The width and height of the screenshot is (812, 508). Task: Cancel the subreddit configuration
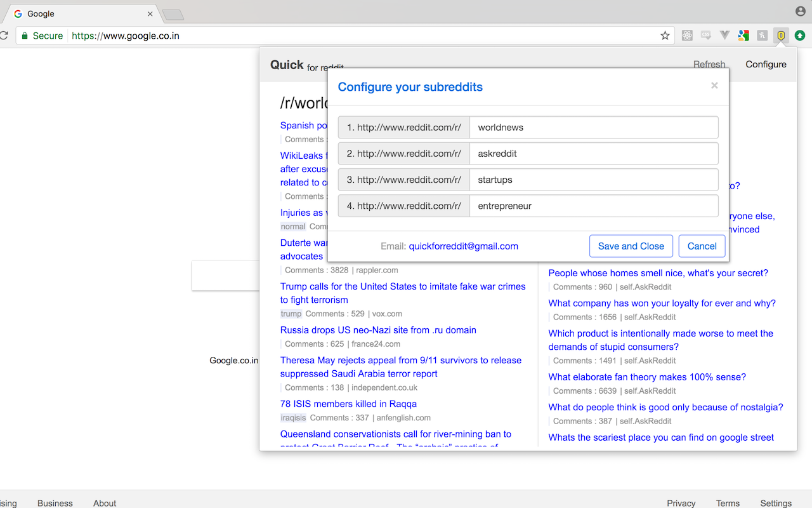point(702,246)
